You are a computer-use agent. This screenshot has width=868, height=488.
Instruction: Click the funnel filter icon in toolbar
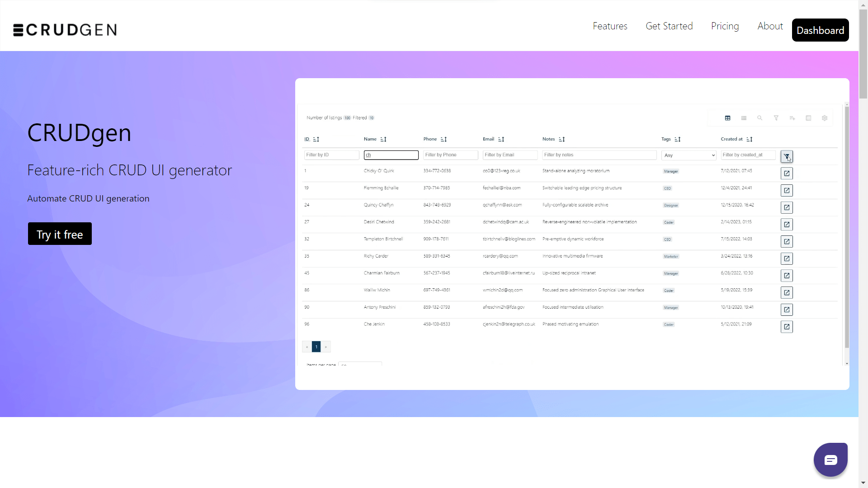pos(776,118)
